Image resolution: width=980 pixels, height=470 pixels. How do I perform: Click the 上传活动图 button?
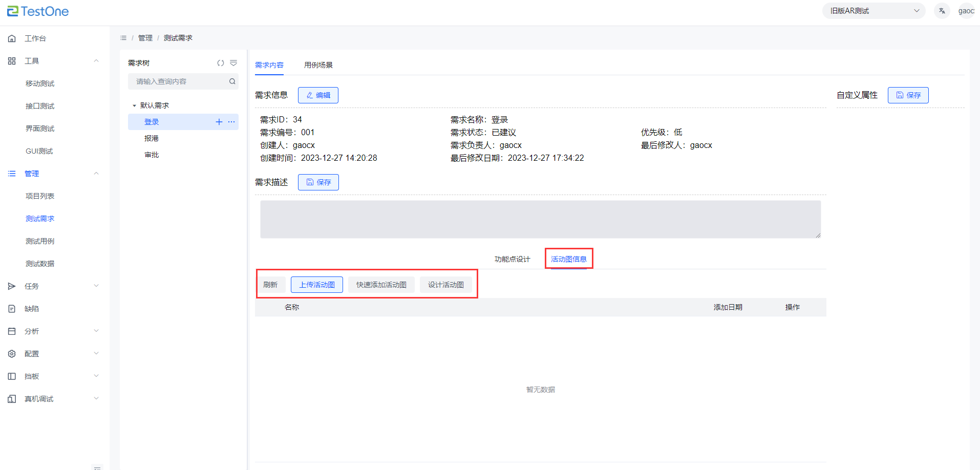[316, 285]
